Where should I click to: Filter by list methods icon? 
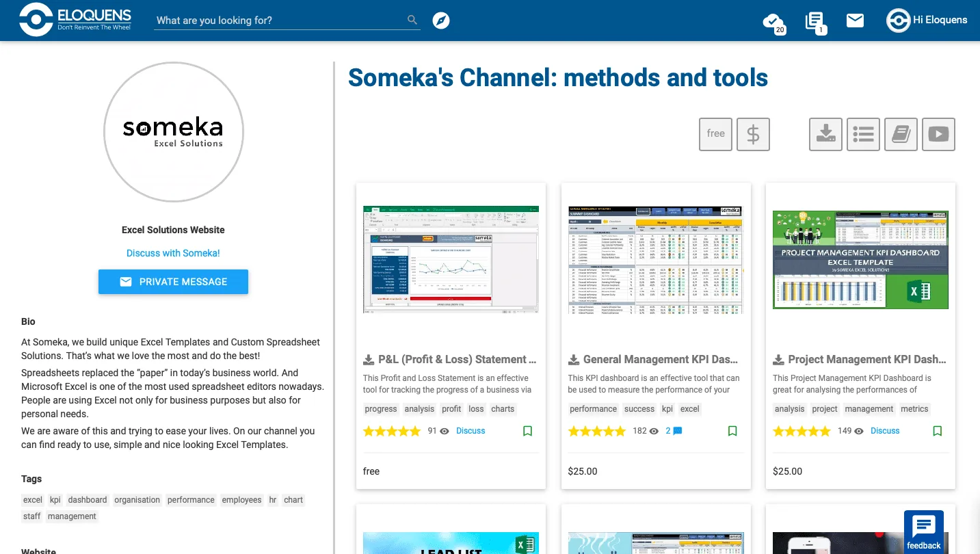tap(863, 134)
